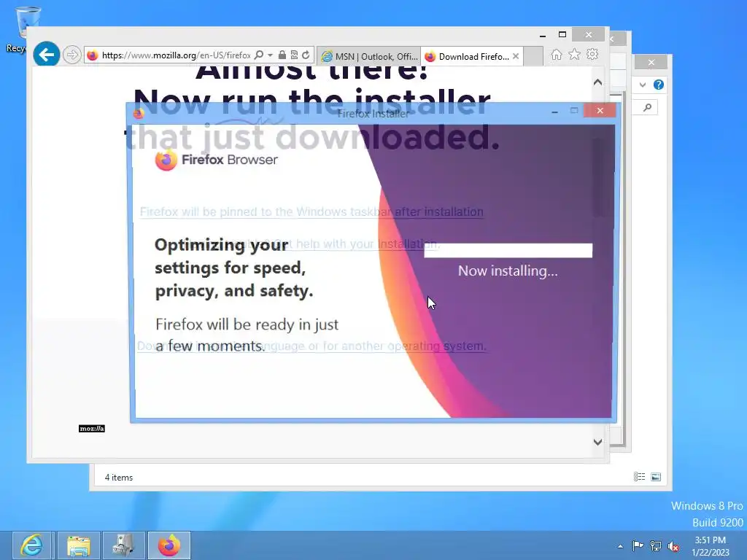Click the Internet Explorer back arrow
Viewport: 747px width, 560px height.
coord(46,55)
